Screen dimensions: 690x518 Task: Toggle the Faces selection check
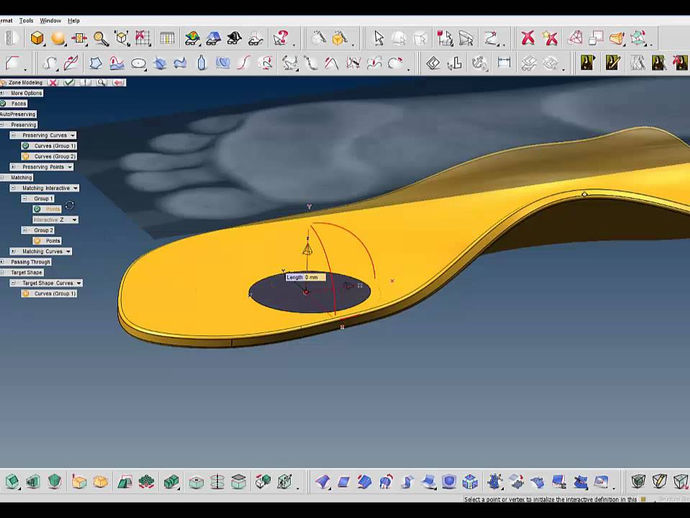(4, 103)
